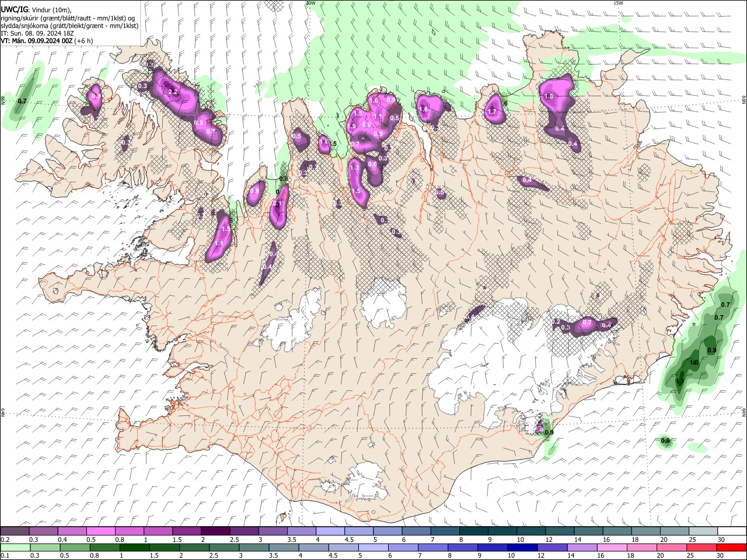Click the darkest purple snow swatch for 2–2.5
This screenshot has height=560, width=747.
(215, 531)
